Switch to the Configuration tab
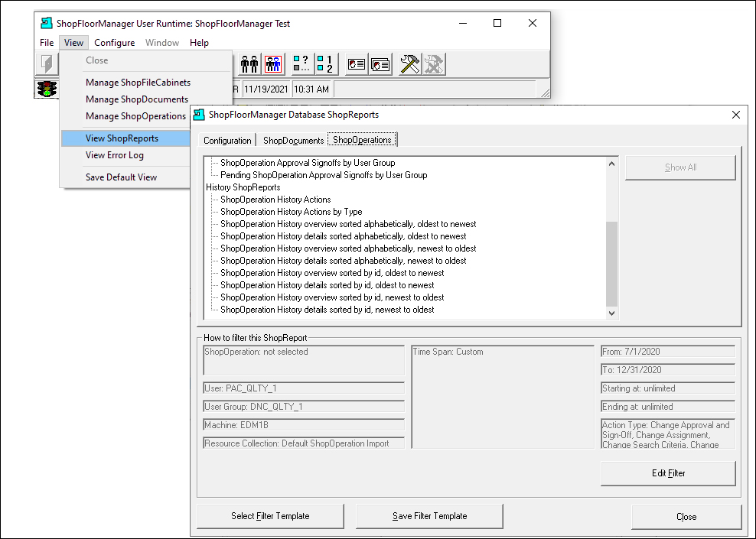This screenshot has width=756, height=539. click(227, 140)
